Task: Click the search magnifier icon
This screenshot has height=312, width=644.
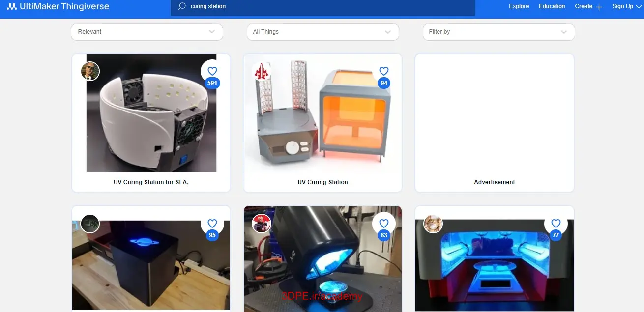Action: (x=182, y=6)
